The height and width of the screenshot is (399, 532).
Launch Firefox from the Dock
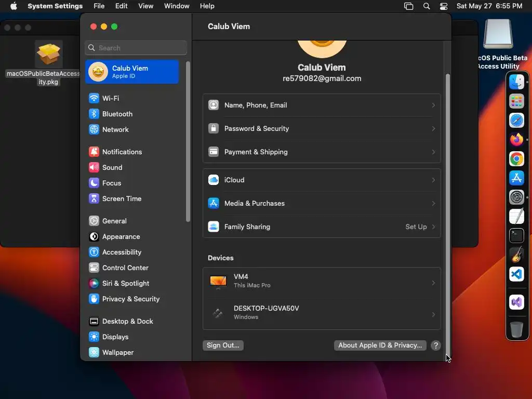tap(517, 139)
